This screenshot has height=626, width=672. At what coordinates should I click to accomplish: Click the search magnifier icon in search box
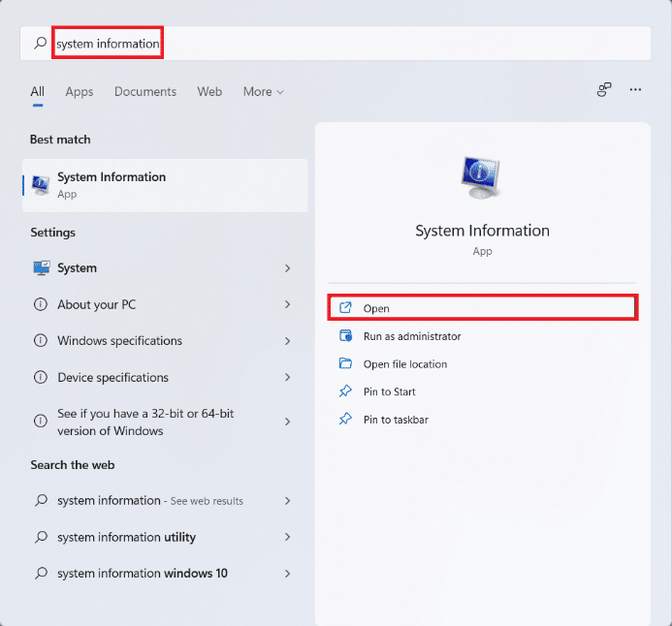(40, 44)
